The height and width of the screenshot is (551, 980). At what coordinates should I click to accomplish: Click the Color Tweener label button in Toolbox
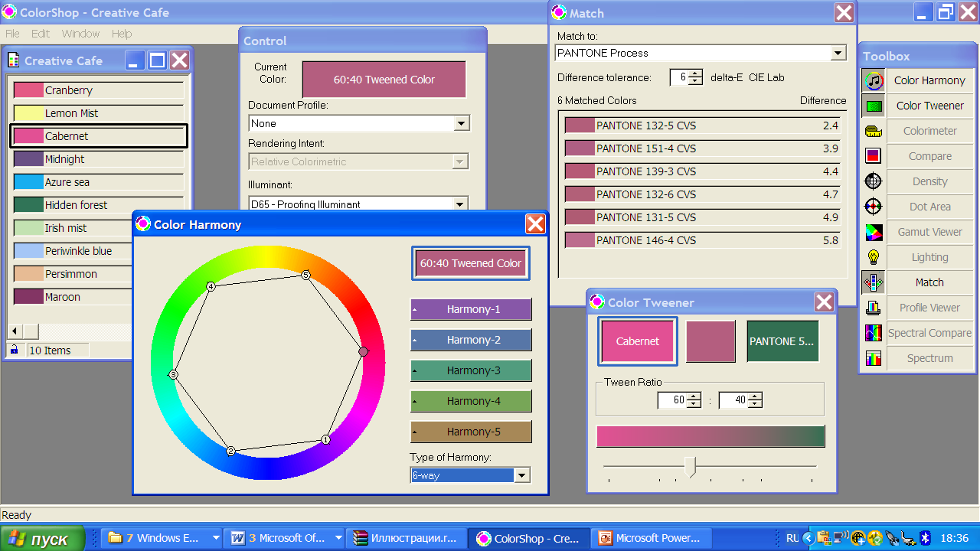929,106
